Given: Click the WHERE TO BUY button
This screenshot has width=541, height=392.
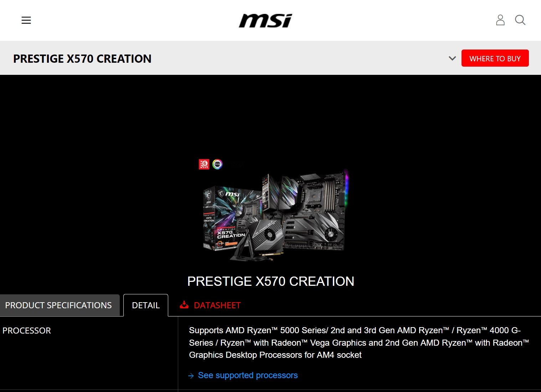Looking at the screenshot, I should (495, 58).
